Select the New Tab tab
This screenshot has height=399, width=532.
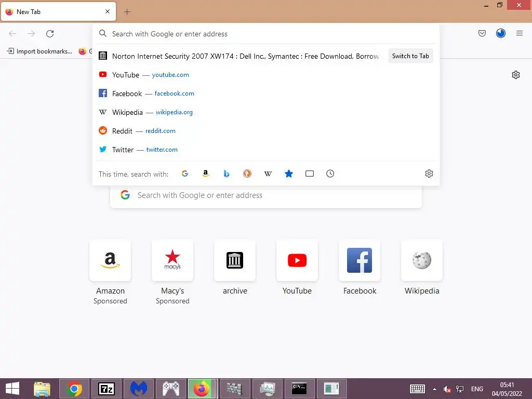click(x=58, y=11)
